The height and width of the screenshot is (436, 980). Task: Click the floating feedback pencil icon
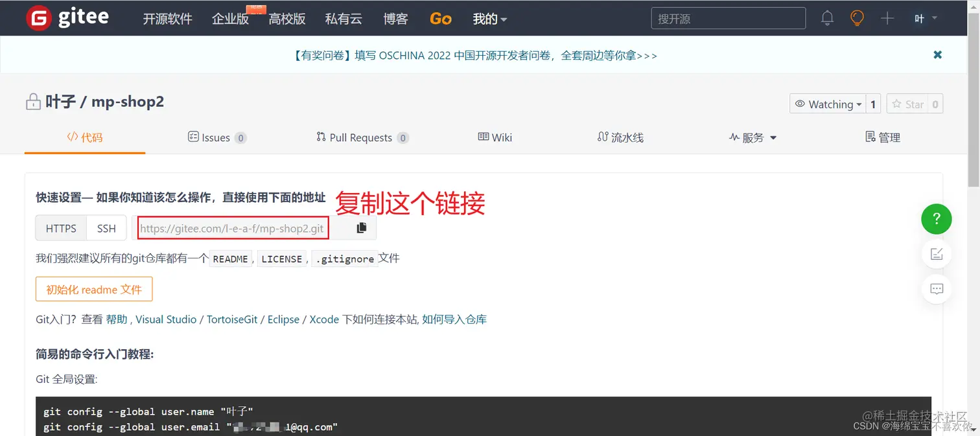click(x=936, y=254)
